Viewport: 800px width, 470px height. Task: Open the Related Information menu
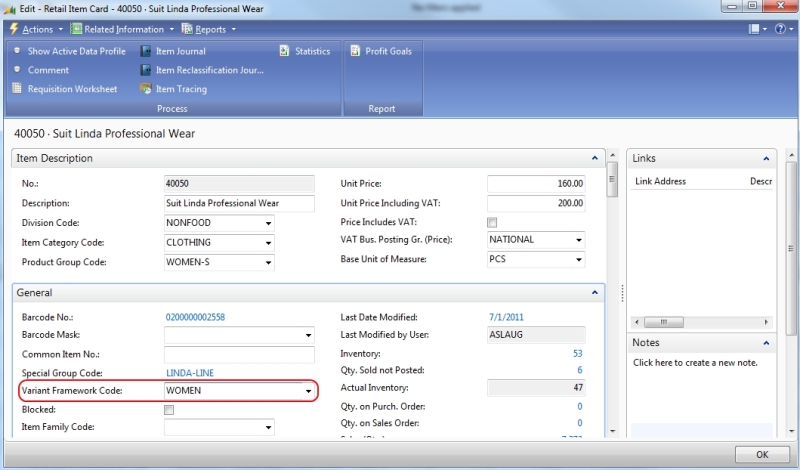point(123,29)
